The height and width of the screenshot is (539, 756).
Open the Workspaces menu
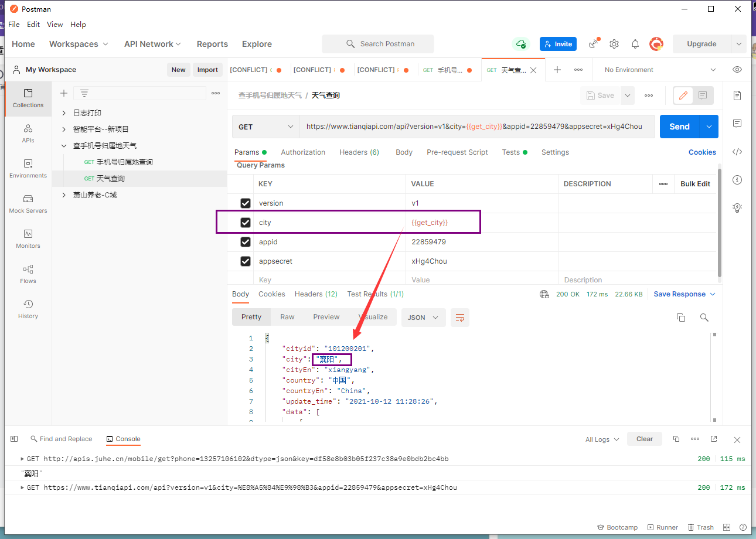[x=79, y=44]
